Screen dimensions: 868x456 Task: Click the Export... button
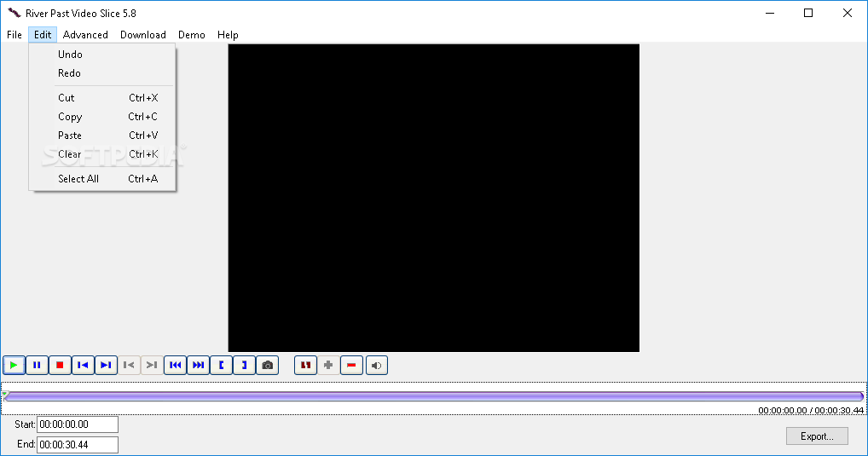pos(817,436)
